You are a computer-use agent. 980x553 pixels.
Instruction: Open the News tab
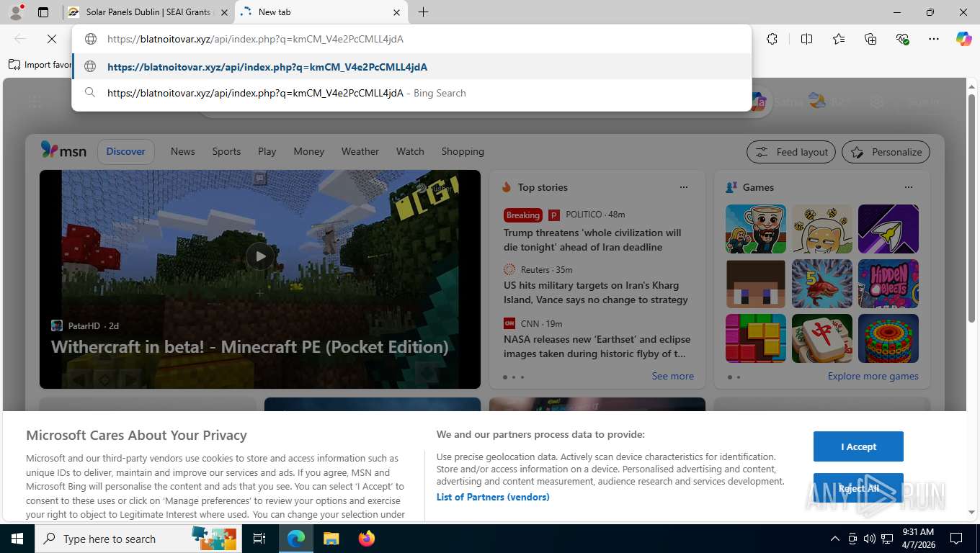click(x=183, y=151)
